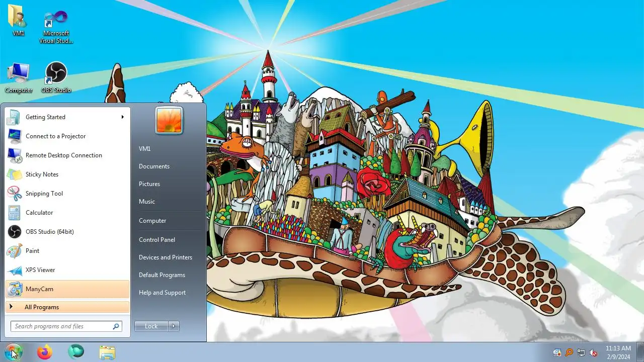Image resolution: width=644 pixels, height=362 pixels.
Task: Open Firefox from the taskbar
Action: click(x=44, y=352)
